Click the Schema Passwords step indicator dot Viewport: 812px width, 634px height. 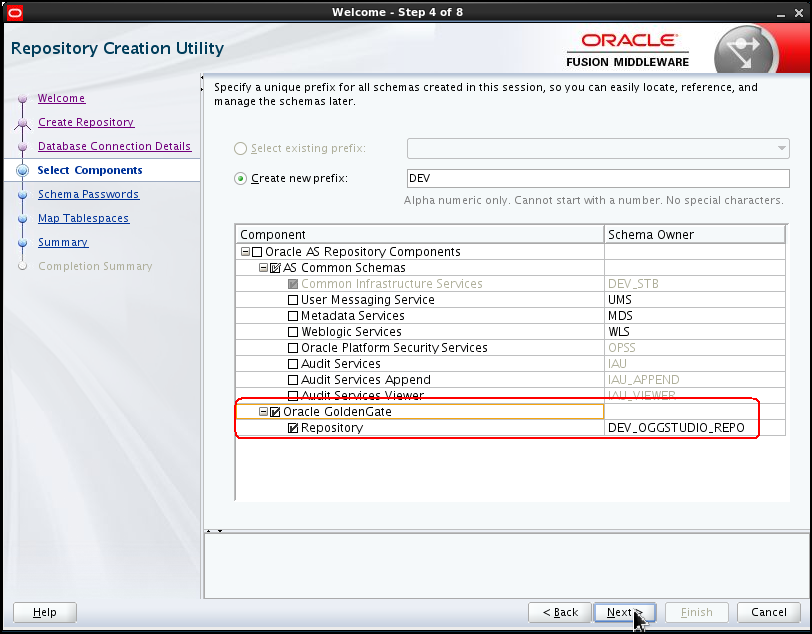click(x=23, y=194)
